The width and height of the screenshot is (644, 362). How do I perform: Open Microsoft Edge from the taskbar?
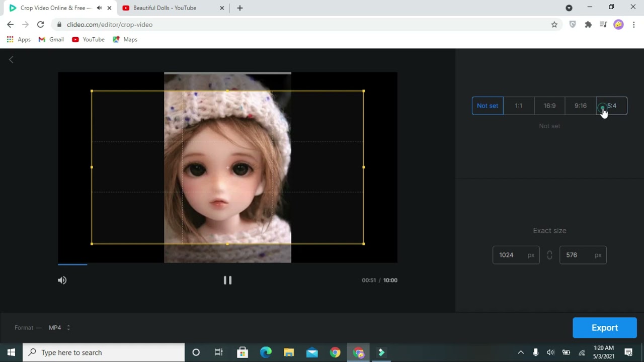[x=266, y=352]
